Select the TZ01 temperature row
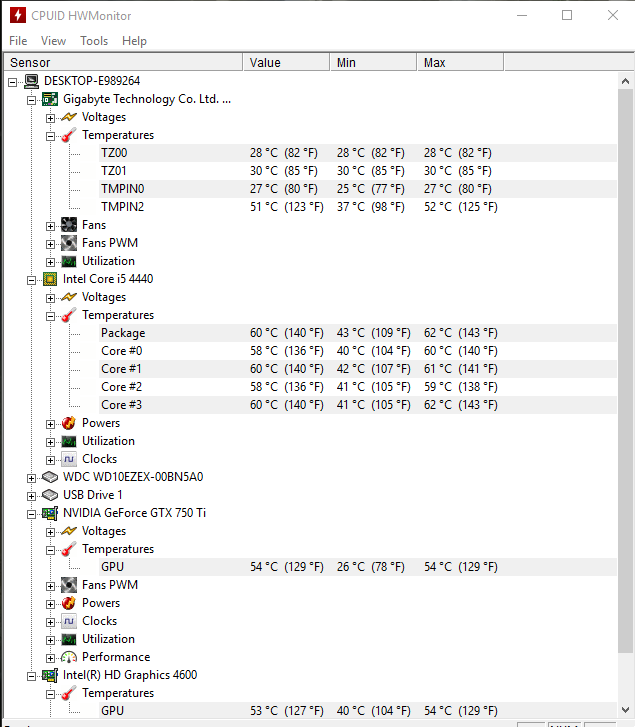The height and width of the screenshot is (727, 635). click(x=358, y=171)
